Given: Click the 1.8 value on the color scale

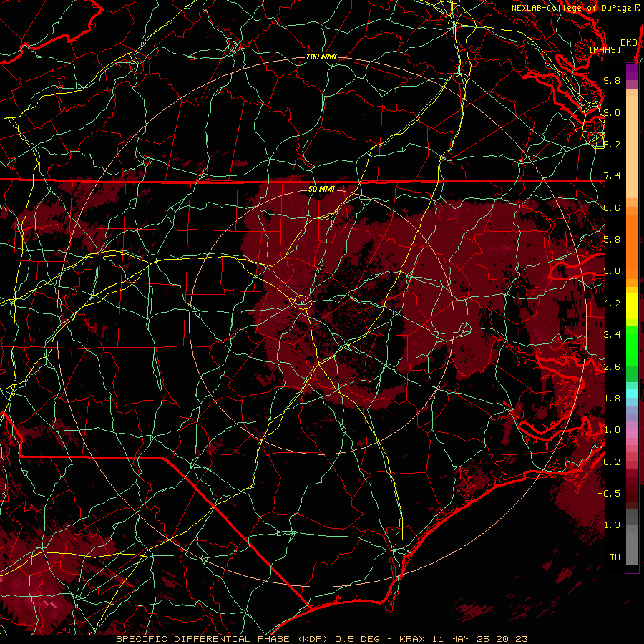Looking at the screenshot, I should (x=612, y=399).
